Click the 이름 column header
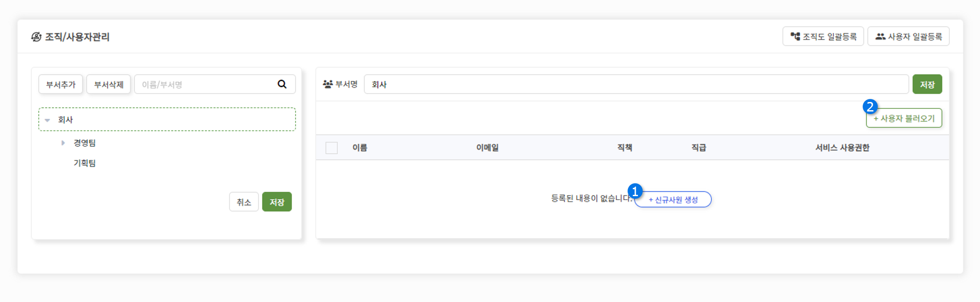This screenshot has width=980, height=302. coord(360,148)
